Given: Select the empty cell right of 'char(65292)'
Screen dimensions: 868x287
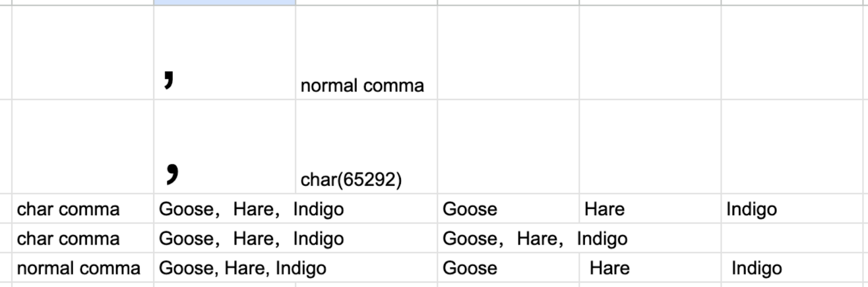Looking at the screenshot, I should pos(508,147).
